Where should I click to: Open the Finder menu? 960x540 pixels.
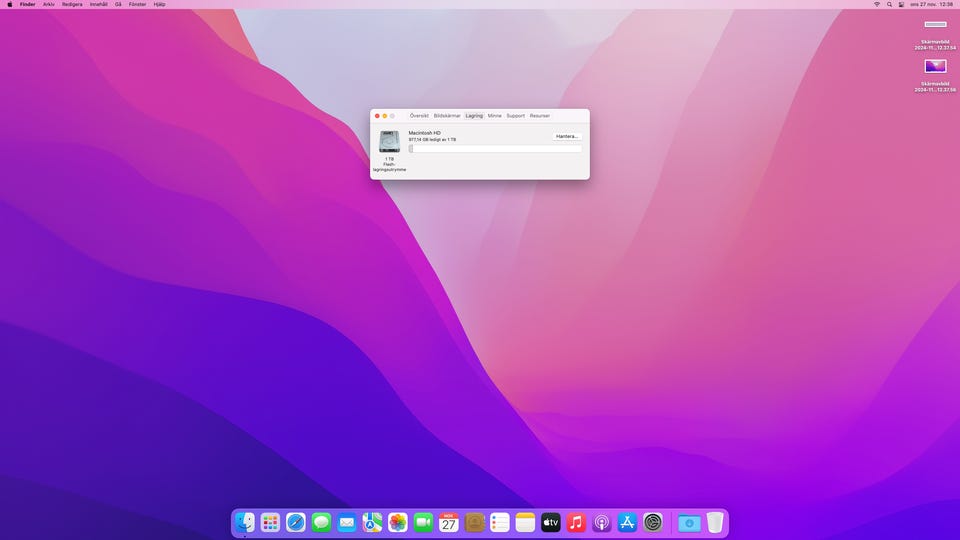click(x=28, y=4)
